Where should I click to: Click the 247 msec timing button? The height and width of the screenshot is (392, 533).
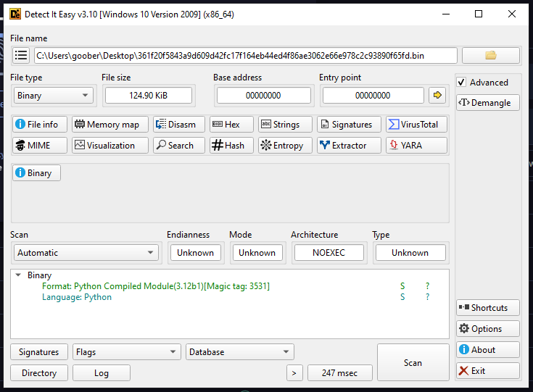point(339,373)
